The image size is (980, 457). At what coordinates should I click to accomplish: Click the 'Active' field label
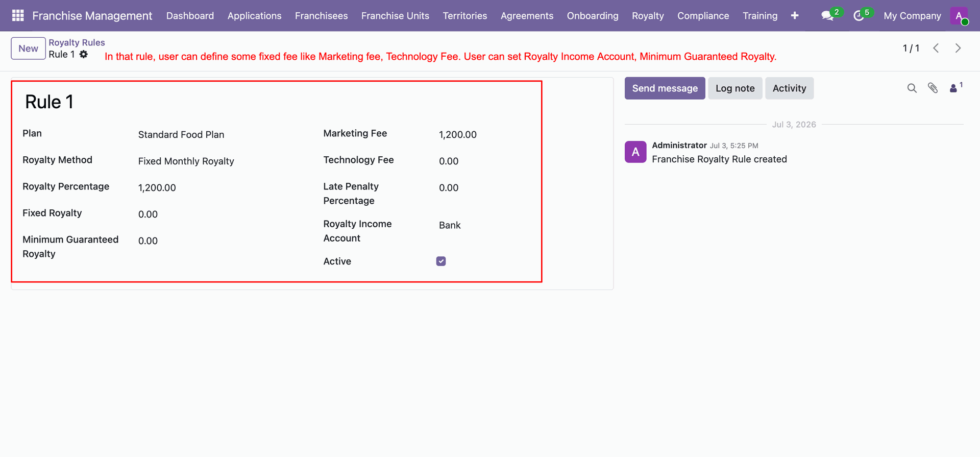click(x=337, y=261)
